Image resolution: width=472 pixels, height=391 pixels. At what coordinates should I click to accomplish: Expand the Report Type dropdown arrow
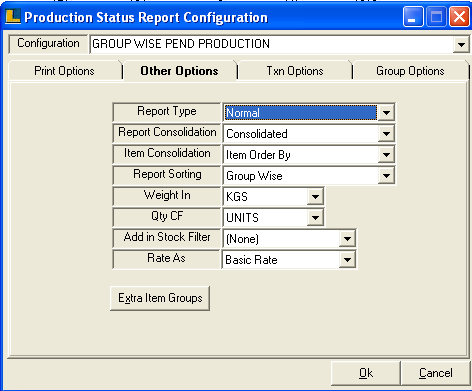pyautogui.click(x=386, y=113)
